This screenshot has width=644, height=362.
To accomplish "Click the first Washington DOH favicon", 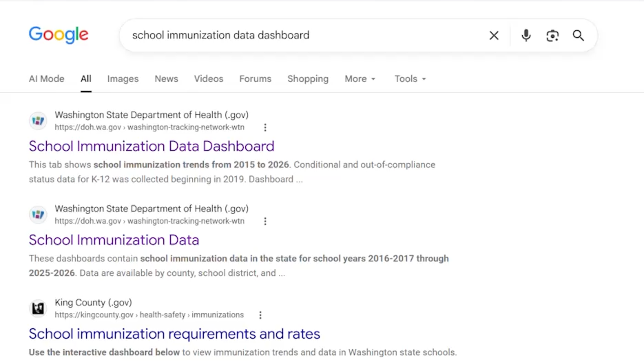I will [x=38, y=120].
